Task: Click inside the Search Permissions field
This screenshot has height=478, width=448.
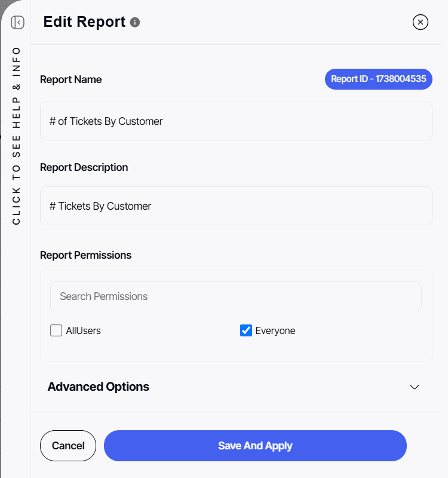Action: click(235, 296)
